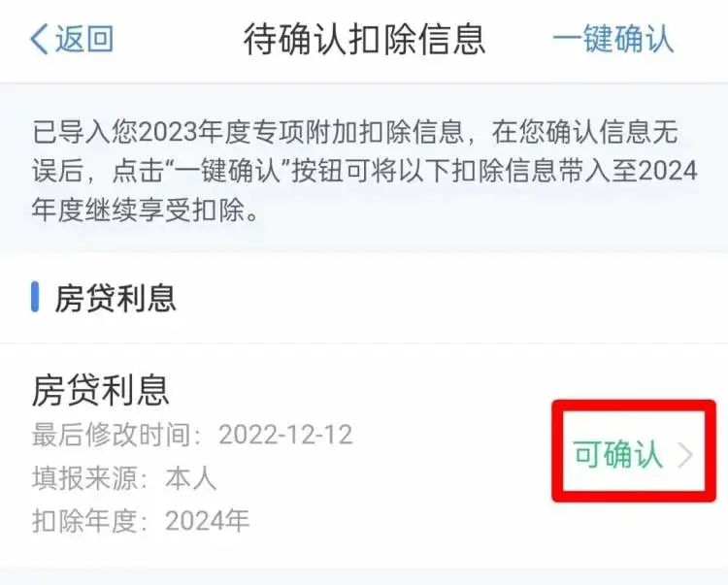
Task: Tap the gray area below 房贷利息 entry
Action: click(364, 577)
